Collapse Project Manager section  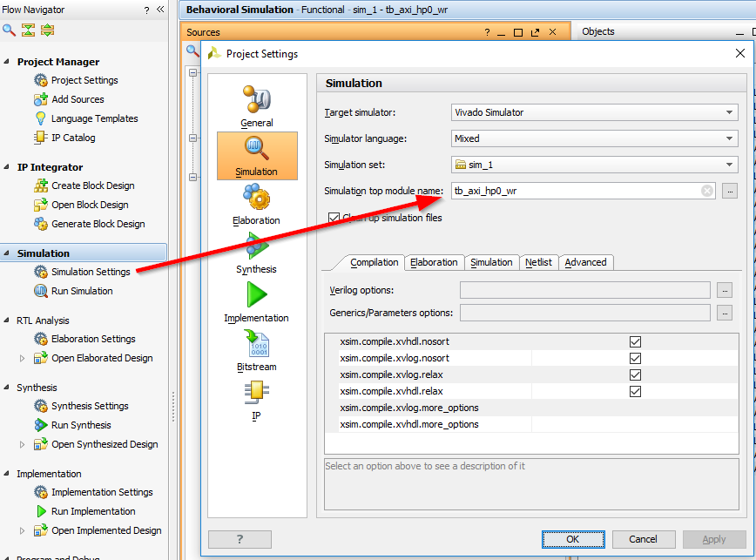coord(7,62)
